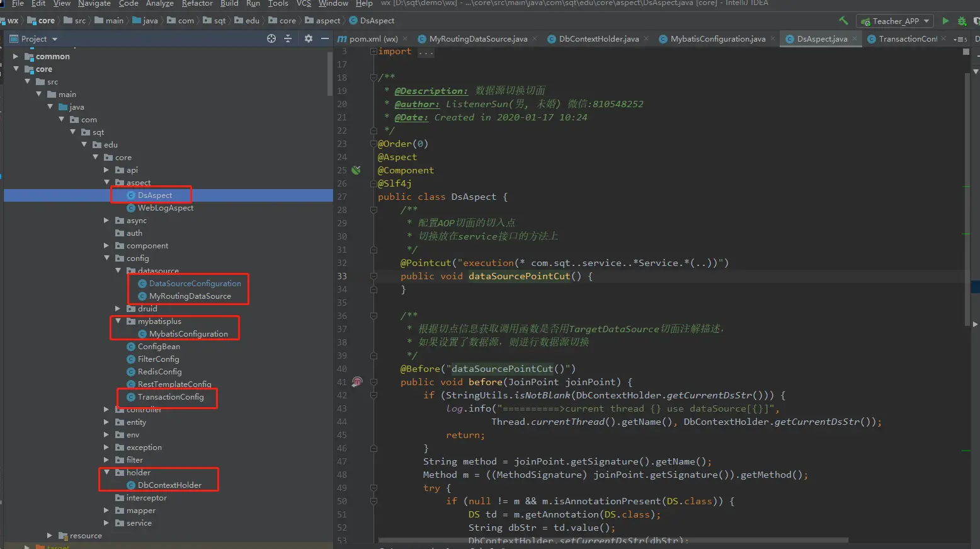Viewport: 980px width, 549px height.
Task: Click the Project panel vertical scrollbar
Action: 330,74
